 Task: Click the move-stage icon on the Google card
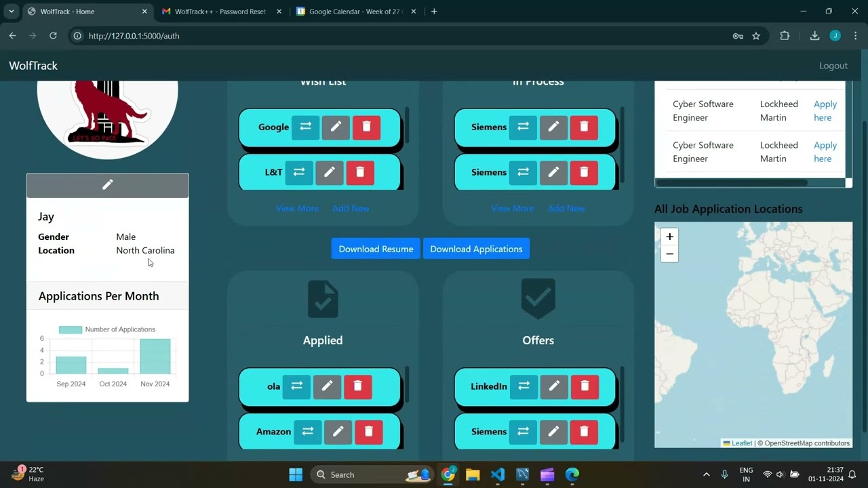click(306, 127)
